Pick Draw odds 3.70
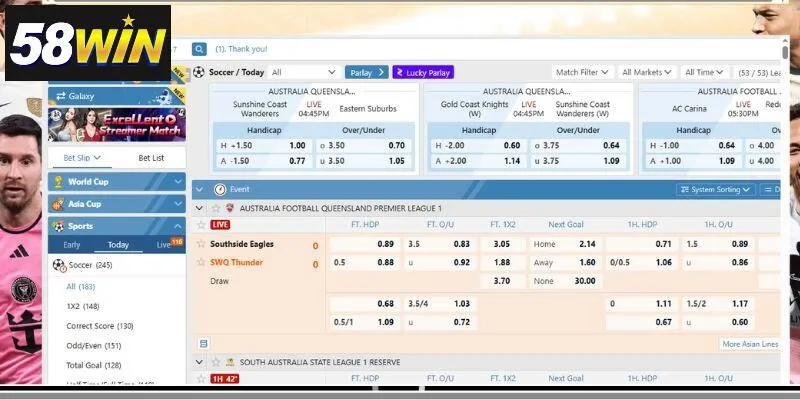The image size is (800, 400). click(x=503, y=281)
